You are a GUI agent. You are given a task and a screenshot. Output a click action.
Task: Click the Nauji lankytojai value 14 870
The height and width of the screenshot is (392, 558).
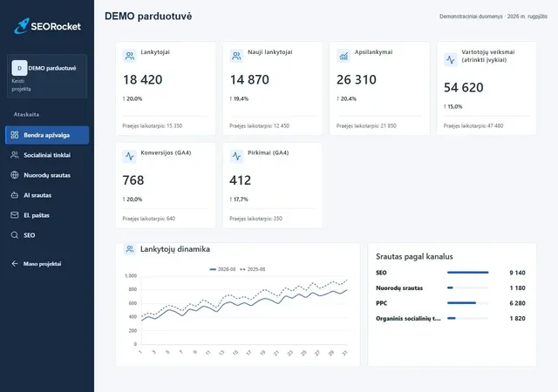(x=249, y=79)
